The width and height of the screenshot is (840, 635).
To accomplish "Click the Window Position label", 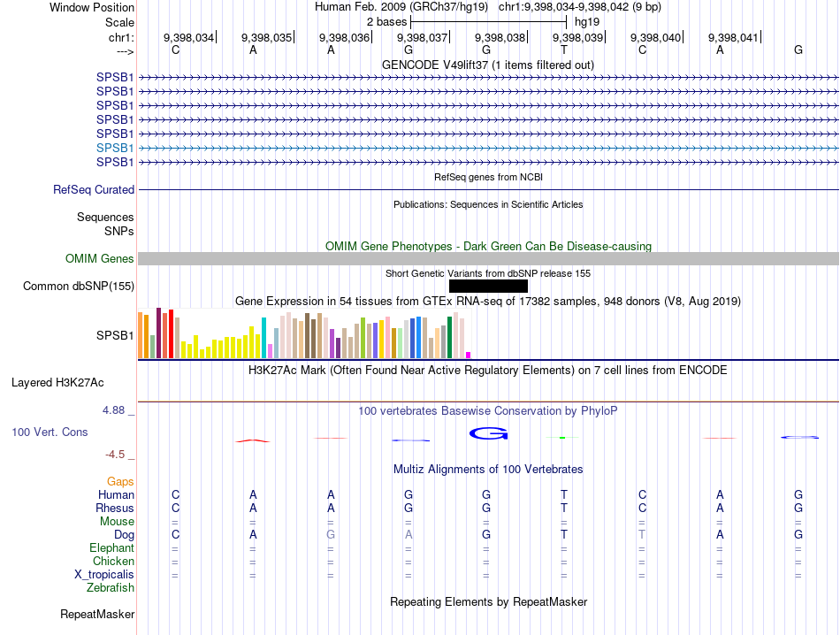I will (92, 7).
